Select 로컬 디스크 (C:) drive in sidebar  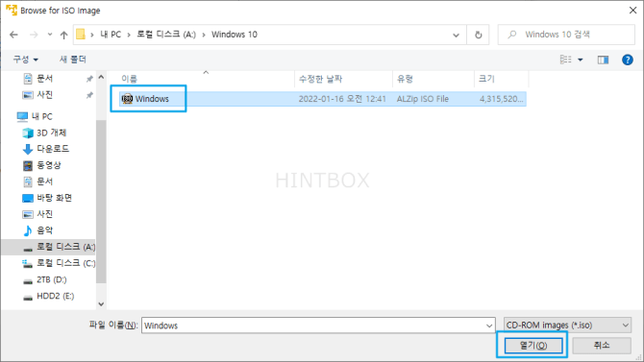pos(65,263)
